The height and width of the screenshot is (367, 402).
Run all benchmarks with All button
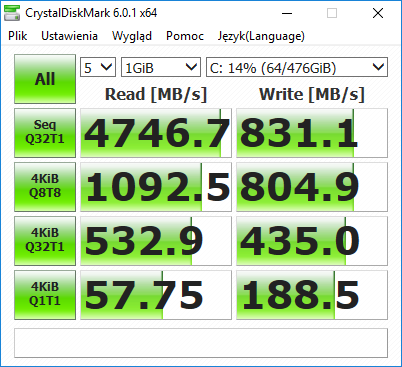tap(45, 79)
